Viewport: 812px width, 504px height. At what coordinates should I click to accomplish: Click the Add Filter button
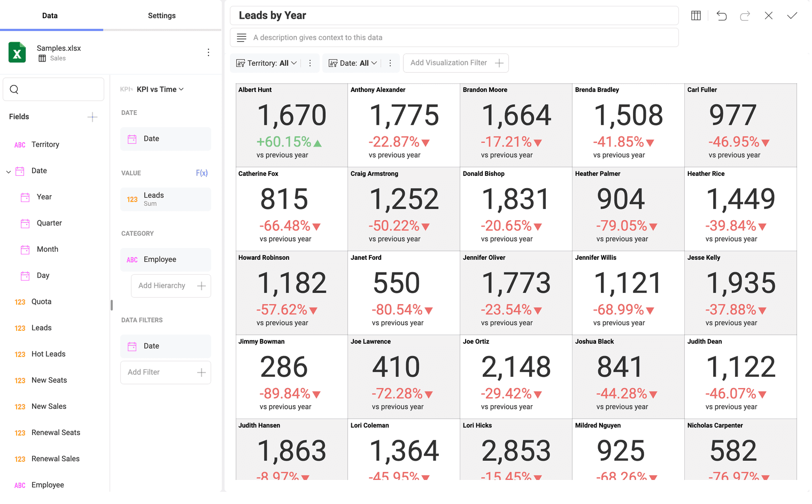point(166,373)
